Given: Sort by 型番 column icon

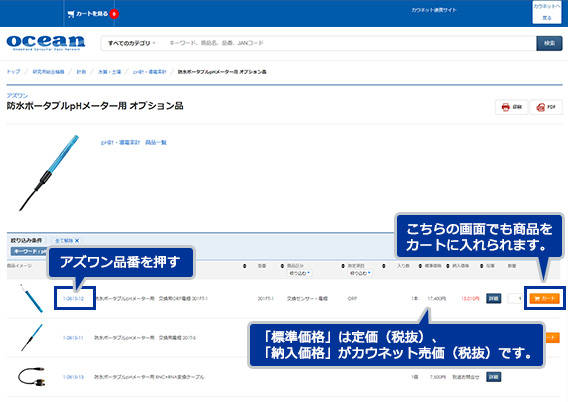Looking at the screenshot, I should click(x=245, y=266).
